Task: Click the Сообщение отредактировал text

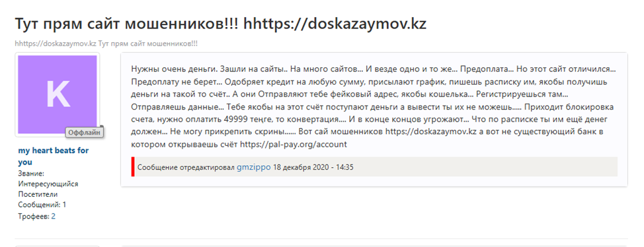Action: pos(186,167)
